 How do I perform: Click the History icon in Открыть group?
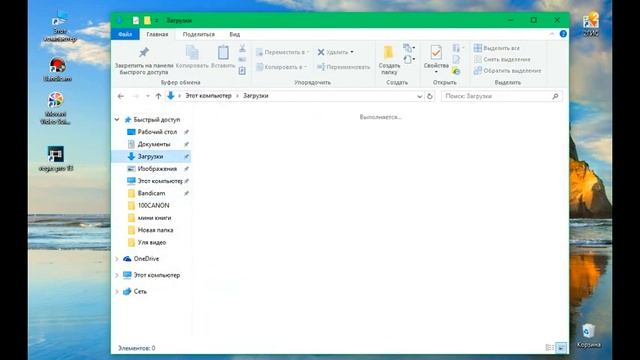point(456,71)
